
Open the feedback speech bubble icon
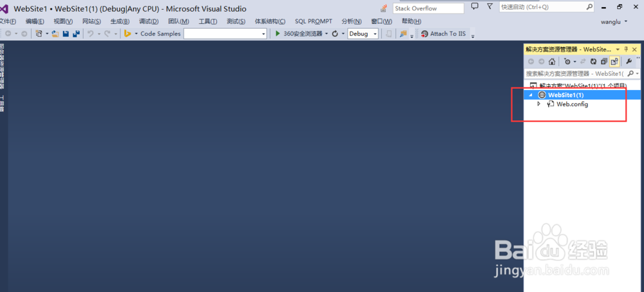[475, 6]
